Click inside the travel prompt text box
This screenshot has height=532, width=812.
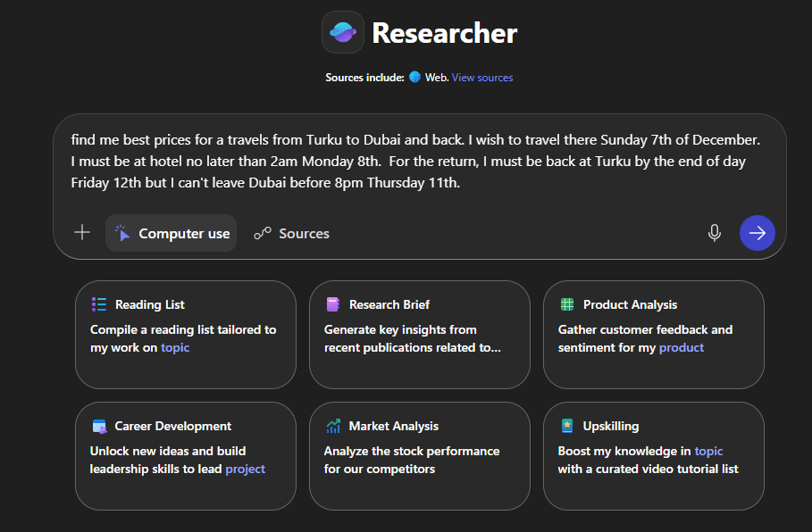tap(420, 161)
